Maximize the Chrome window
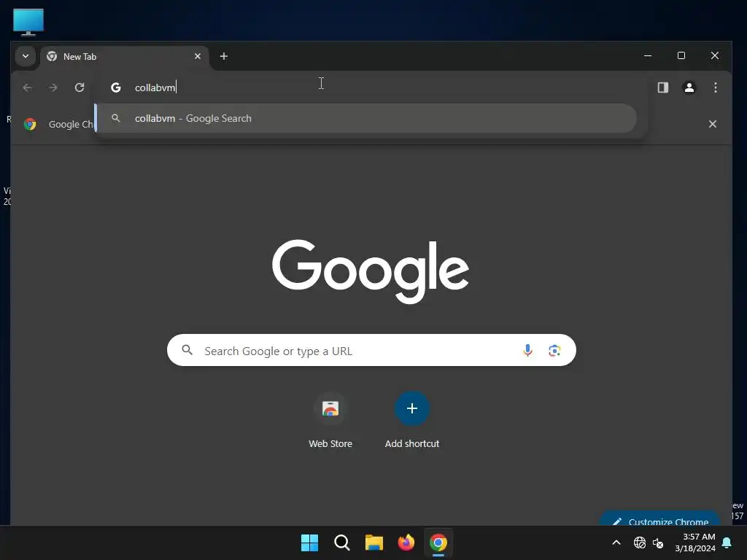747x560 pixels. pos(681,55)
